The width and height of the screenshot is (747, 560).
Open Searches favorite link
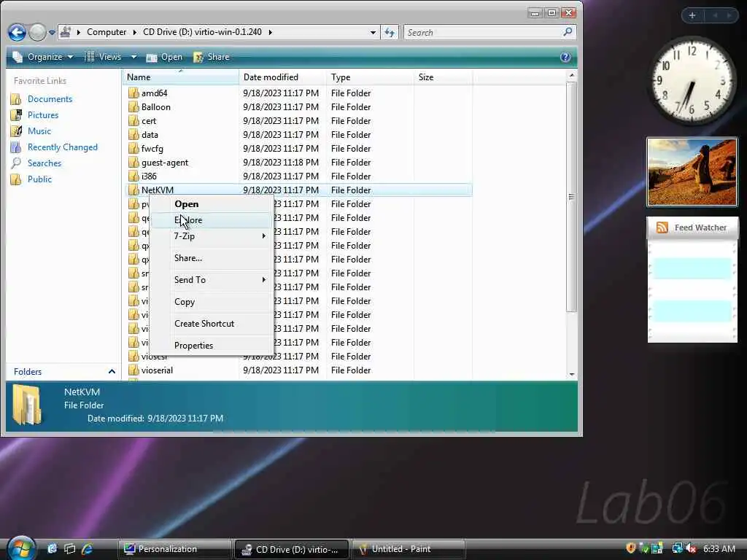[44, 163]
